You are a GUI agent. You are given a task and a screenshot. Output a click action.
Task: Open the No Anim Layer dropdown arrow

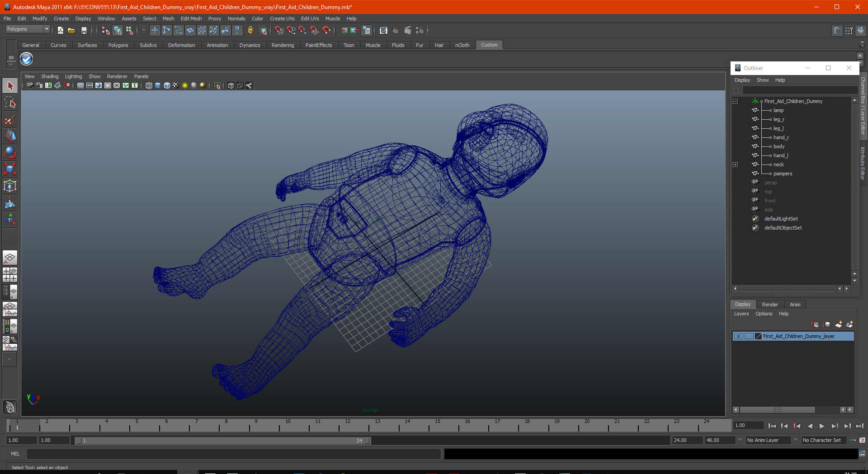(740, 440)
